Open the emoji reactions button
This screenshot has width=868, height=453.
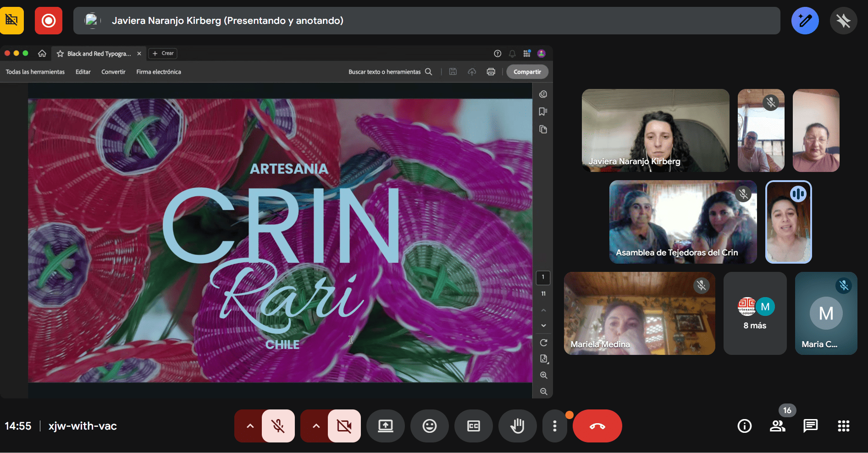(x=429, y=426)
